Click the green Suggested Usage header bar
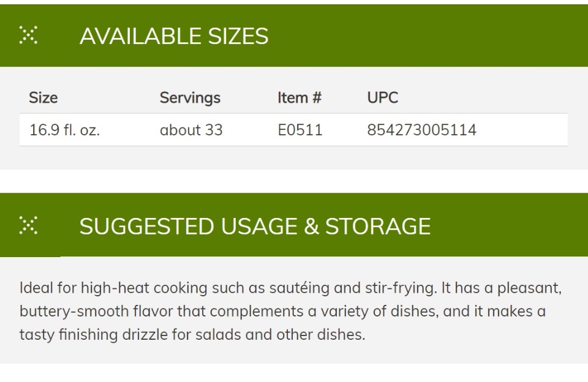The width and height of the screenshot is (588, 382). pyautogui.click(x=294, y=225)
